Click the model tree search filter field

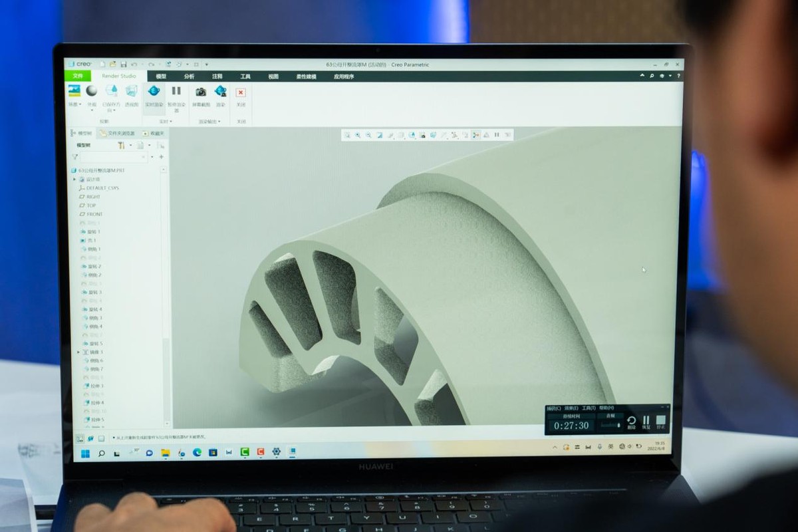[x=114, y=157]
